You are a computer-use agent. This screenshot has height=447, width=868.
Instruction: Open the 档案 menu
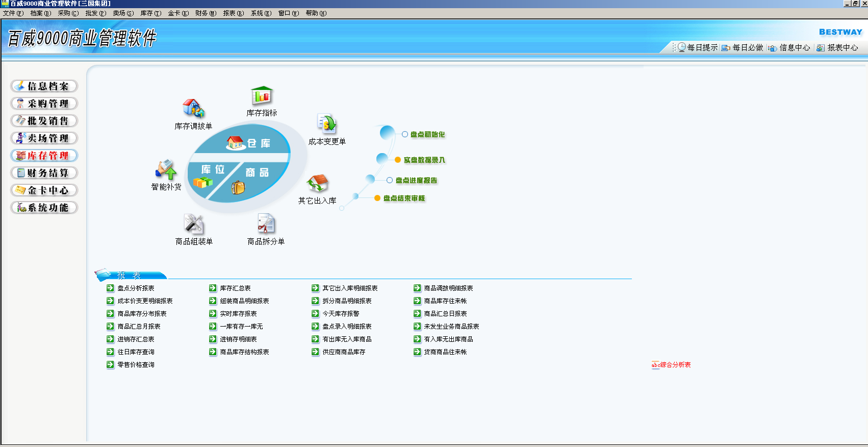tap(41, 13)
